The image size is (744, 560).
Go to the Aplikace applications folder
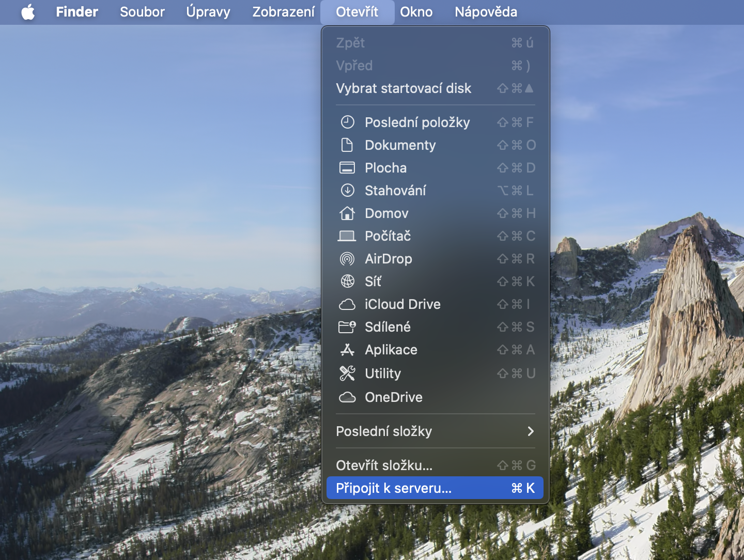[391, 350]
